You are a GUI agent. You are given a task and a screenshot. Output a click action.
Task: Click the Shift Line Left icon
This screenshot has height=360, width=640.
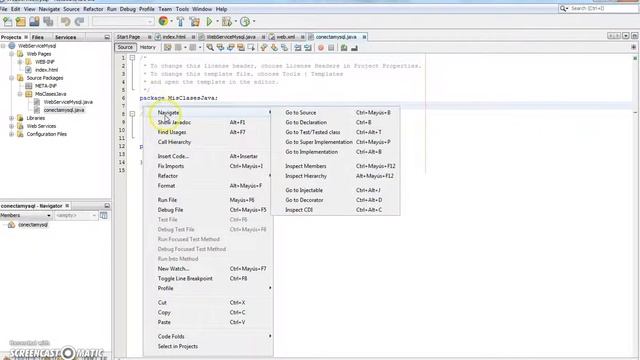(298, 48)
